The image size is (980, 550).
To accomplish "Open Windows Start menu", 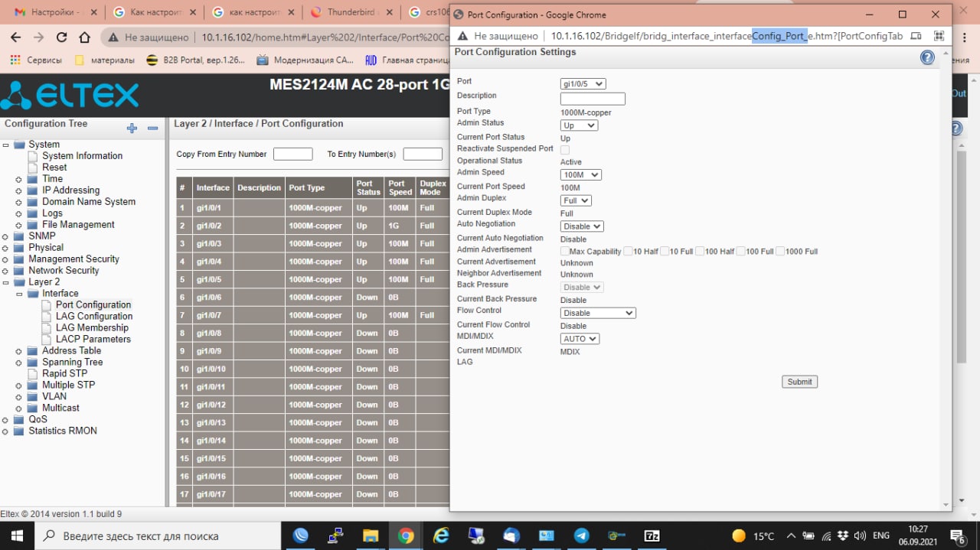I will pyautogui.click(x=17, y=535).
